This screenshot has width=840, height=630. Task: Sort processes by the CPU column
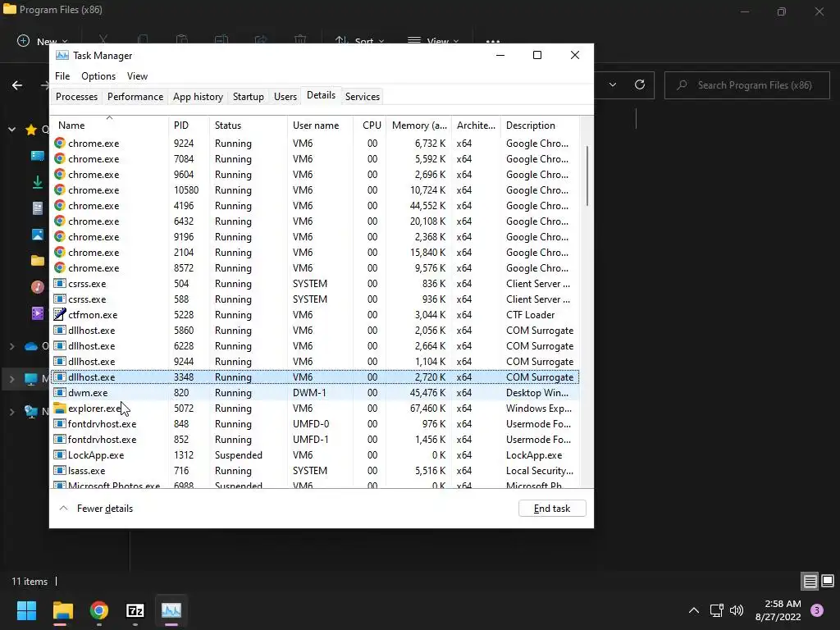pos(370,126)
